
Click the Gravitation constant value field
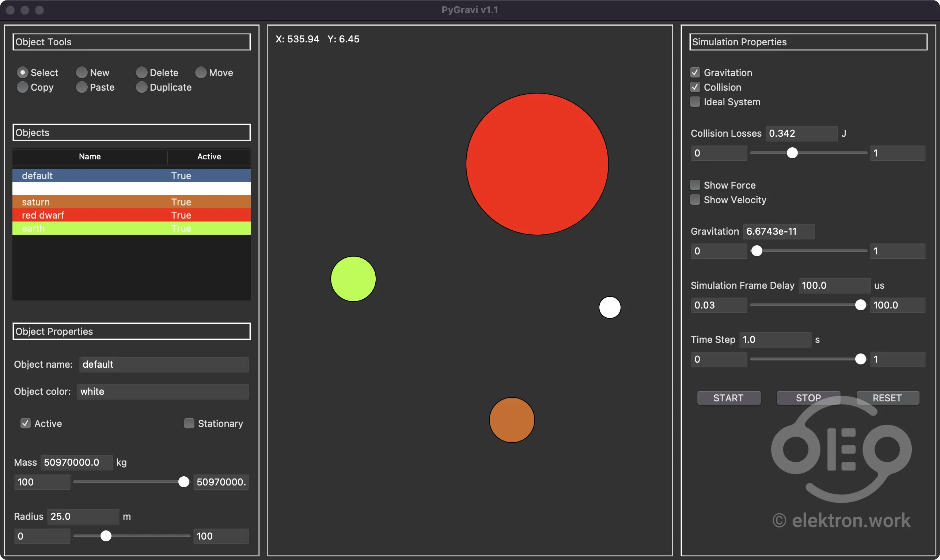779,231
